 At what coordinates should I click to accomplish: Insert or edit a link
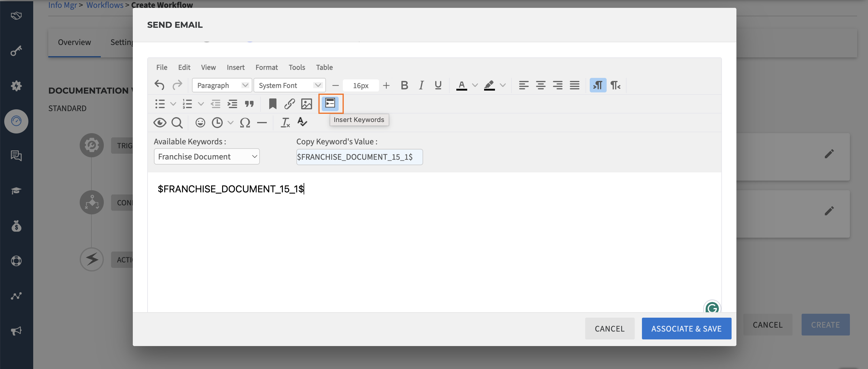click(289, 104)
